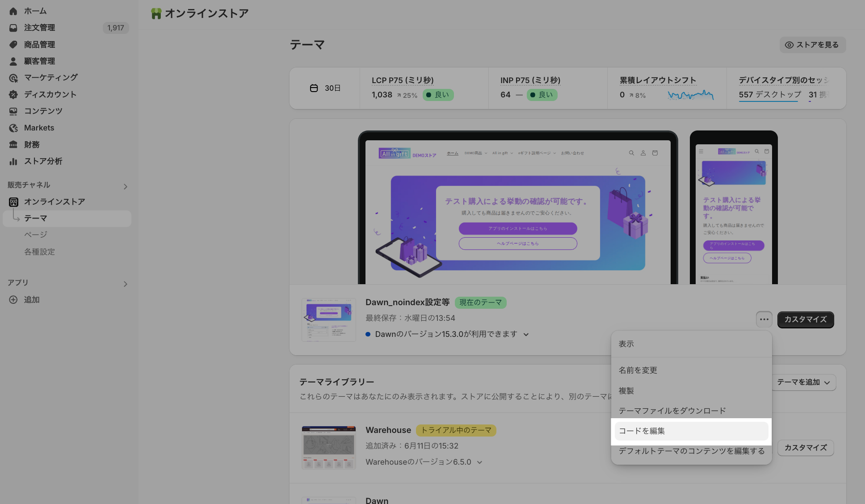Screen dimensions: 865x504
Task: Click the Markets globe icon
Action: tap(13, 128)
